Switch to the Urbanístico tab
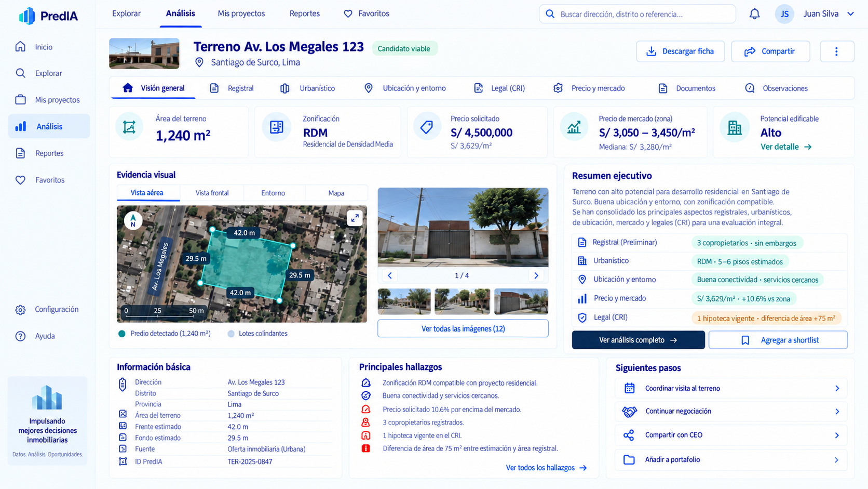The height and width of the screenshot is (489, 868). (x=308, y=88)
